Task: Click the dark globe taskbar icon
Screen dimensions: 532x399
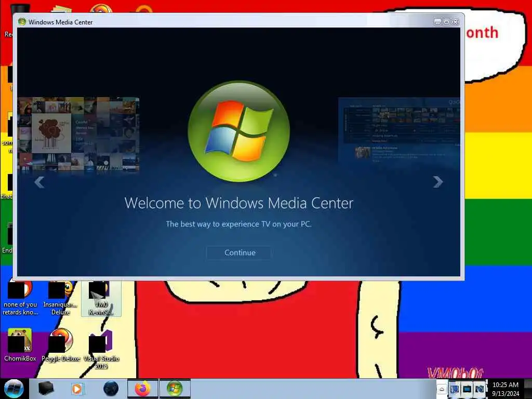Action: [111, 389]
